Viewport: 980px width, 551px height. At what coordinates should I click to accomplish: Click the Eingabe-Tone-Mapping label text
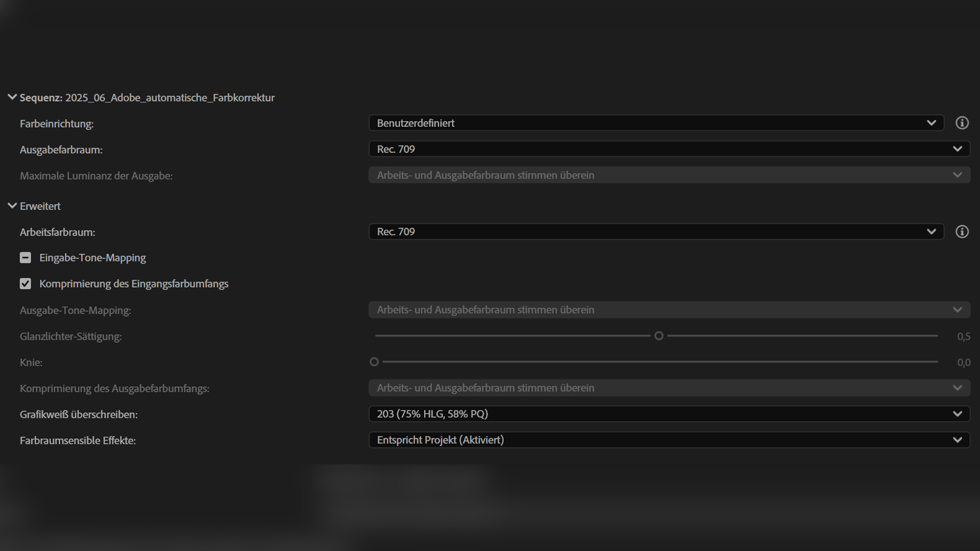coord(92,258)
